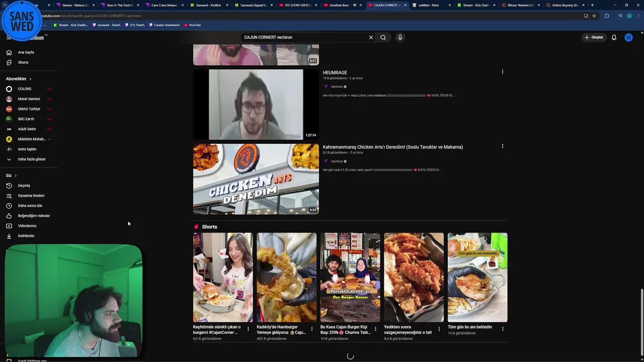Viewport: 644px width, 362px height.
Task: Play the Keşfetimde sürekli çıkan short thumbnail
Action: (223, 277)
